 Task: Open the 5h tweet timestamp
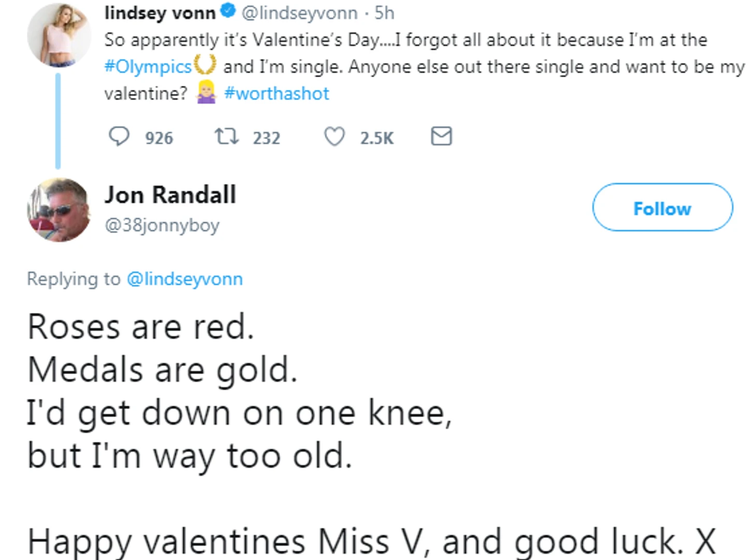384,13
